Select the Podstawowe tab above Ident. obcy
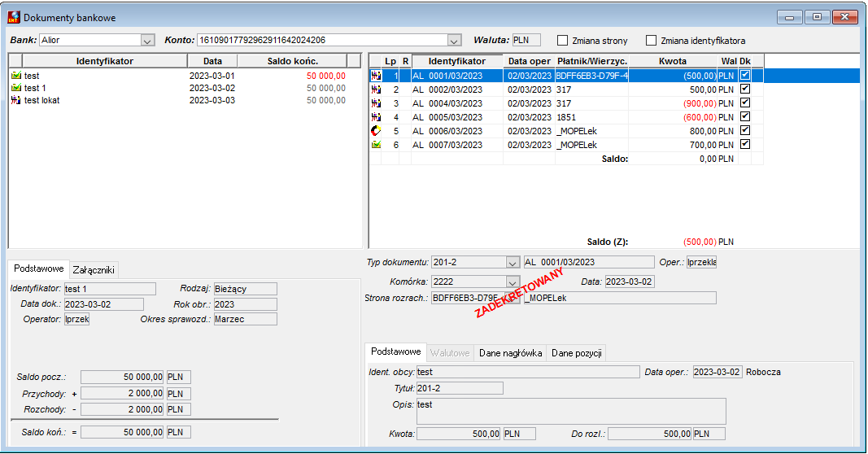Screen dimensions: 868x454 click(x=396, y=351)
